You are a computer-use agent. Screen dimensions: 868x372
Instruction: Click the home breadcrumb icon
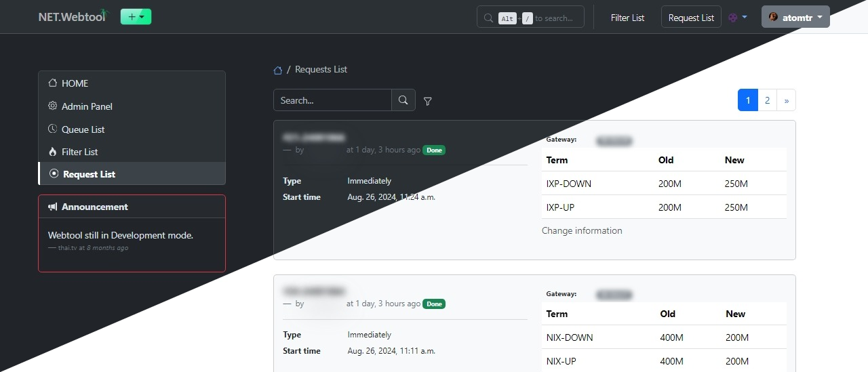[x=278, y=70]
